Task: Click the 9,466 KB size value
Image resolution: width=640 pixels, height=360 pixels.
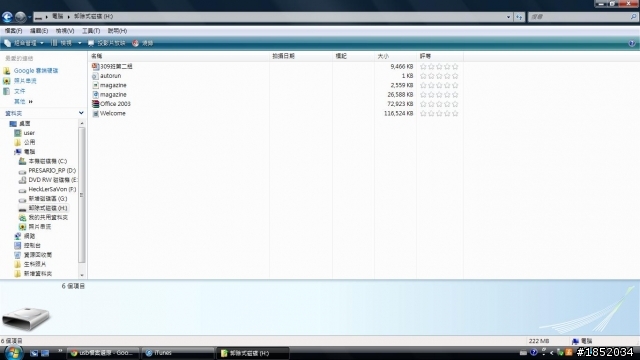Action: click(402, 66)
